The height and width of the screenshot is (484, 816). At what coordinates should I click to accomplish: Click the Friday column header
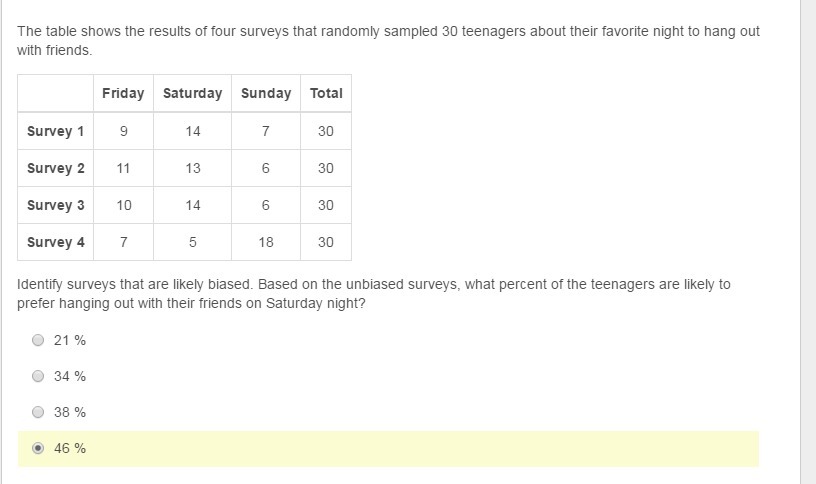click(123, 93)
